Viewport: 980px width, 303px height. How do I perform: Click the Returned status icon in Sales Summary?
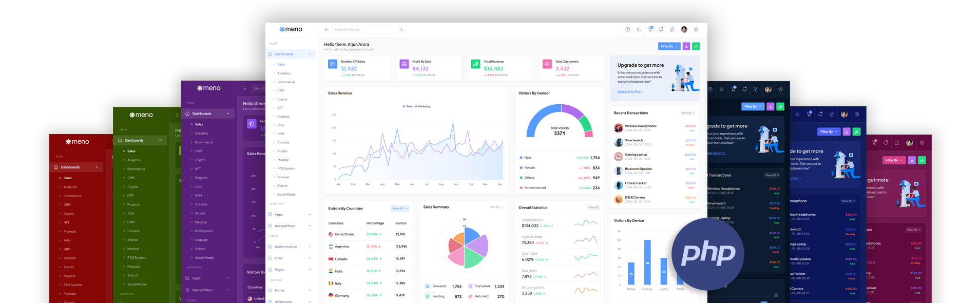click(470, 296)
